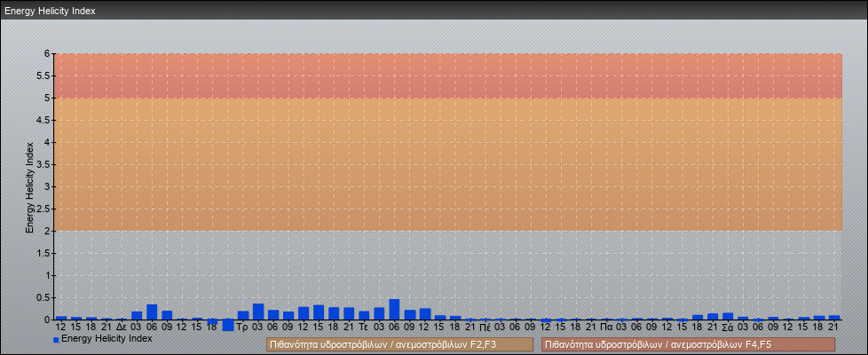Click the y-axis tick label 6
868x355 pixels.
(49, 53)
